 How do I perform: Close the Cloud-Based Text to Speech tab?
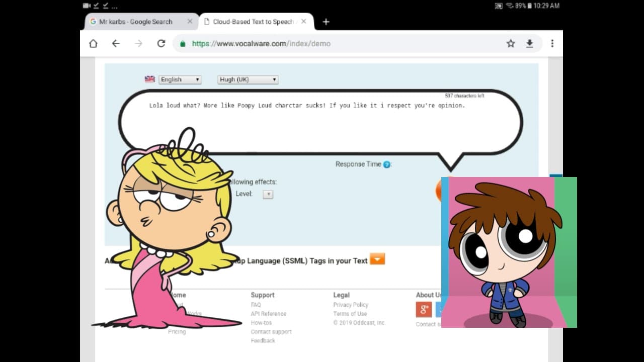tap(303, 22)
